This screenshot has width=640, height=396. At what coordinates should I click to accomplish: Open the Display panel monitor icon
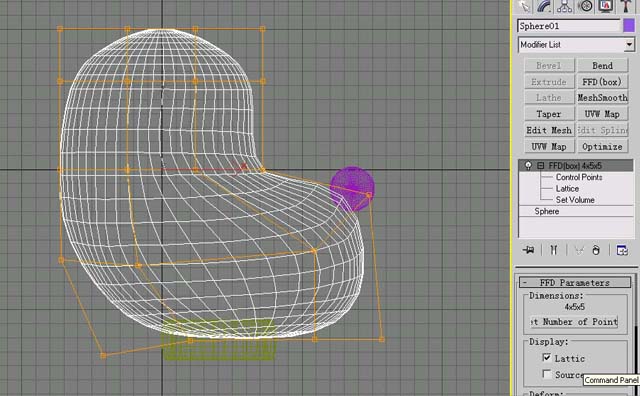click(x=606, y=6)
